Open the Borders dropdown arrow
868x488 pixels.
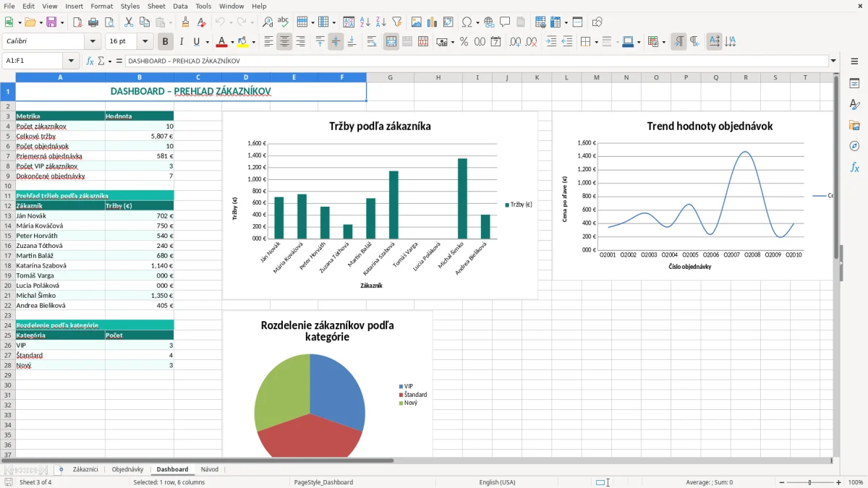[x=597, y=42]
